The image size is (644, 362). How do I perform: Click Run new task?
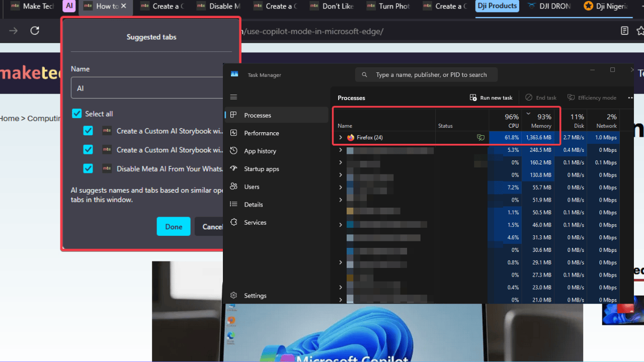[x=491, y=98]
